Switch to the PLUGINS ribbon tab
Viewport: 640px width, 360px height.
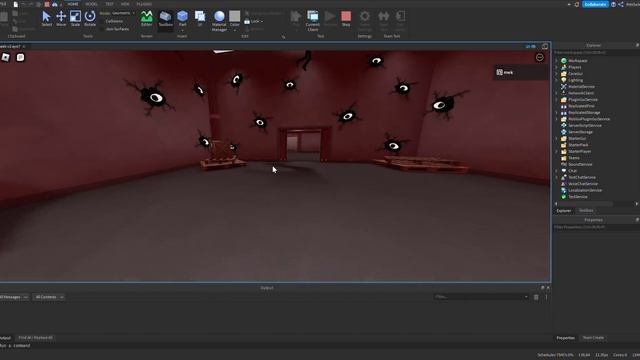[x=144, y=4]
